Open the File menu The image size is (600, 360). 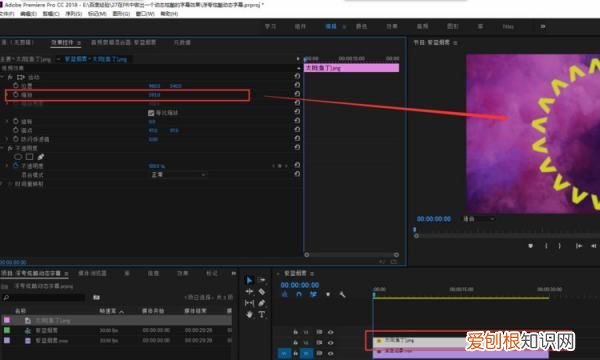[6, 13]
